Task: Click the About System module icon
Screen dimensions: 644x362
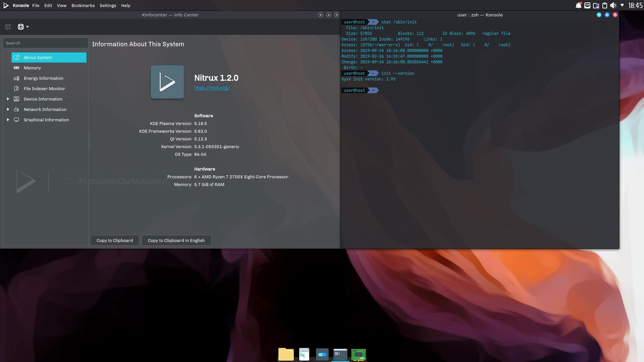Action: (16, 57)
